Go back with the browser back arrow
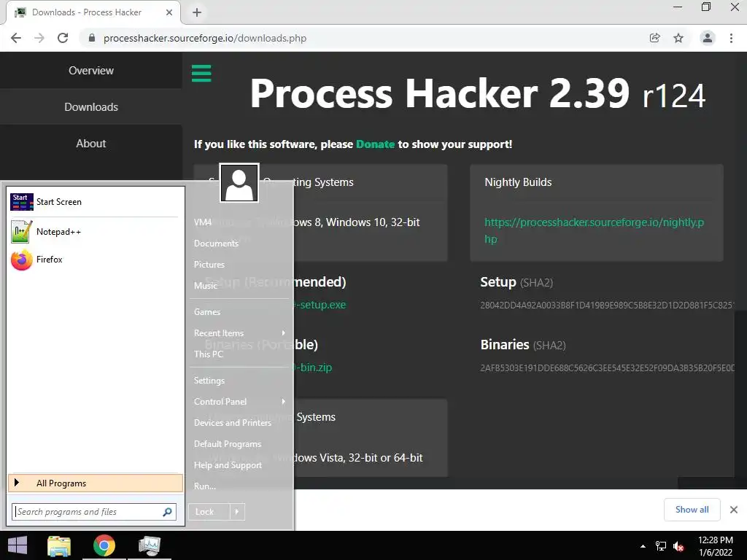Viewport: 747px width, 560px height. click(x=16, y=38)
